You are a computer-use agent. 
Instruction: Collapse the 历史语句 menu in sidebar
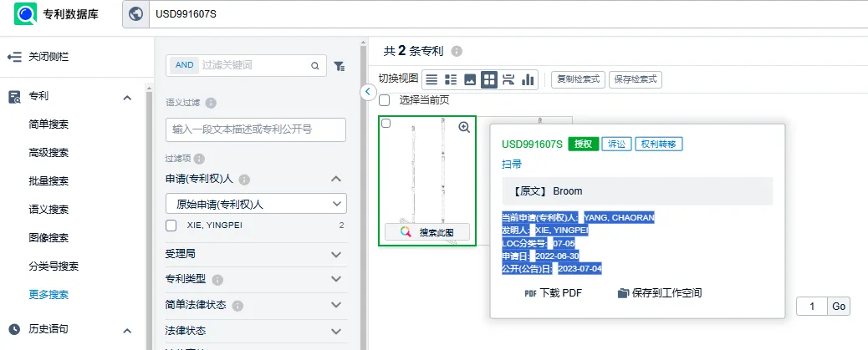pos(127,331)
